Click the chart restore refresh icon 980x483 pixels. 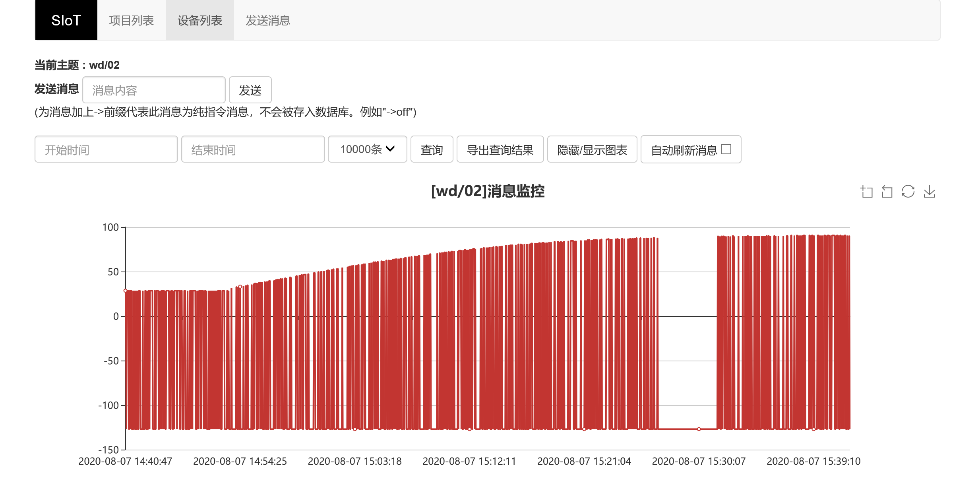[908, 192]
